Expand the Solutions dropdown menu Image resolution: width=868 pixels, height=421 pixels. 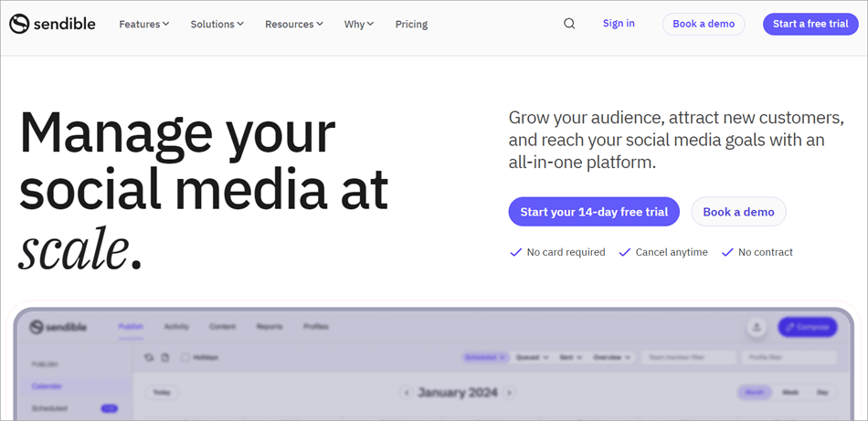[x=217, y=24]
